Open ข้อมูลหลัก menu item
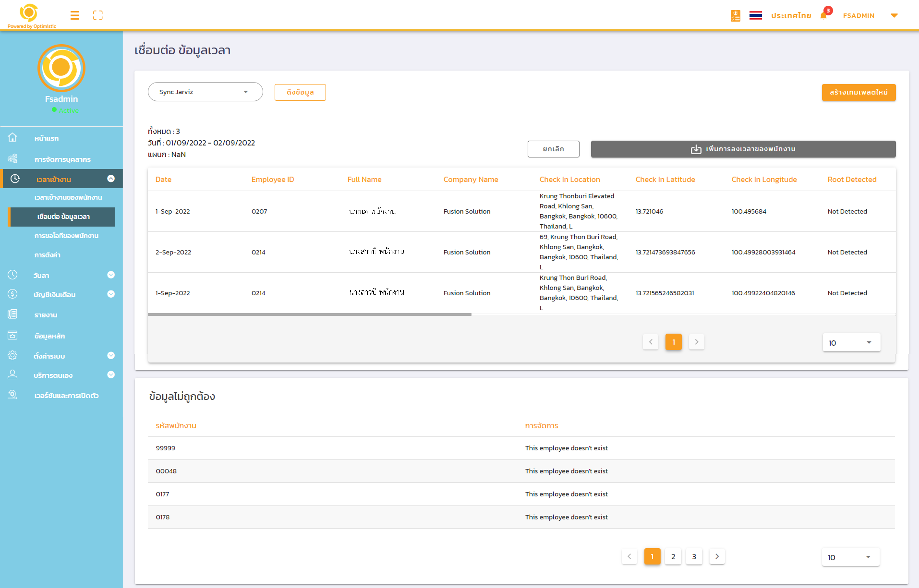Screen dimensions: 919x588 point(50,336)
